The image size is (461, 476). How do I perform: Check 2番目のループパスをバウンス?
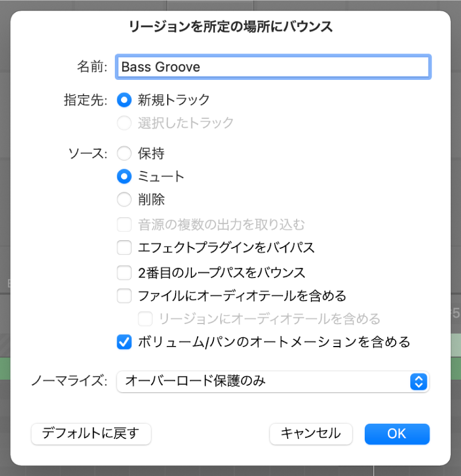pyautogui.click(x=124, y=272)
